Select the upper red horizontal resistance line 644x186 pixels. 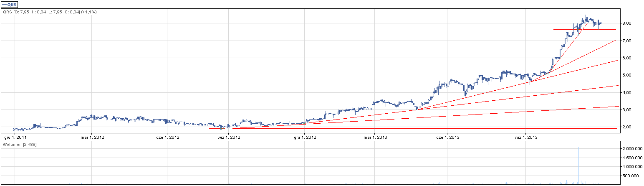[595, 17]
